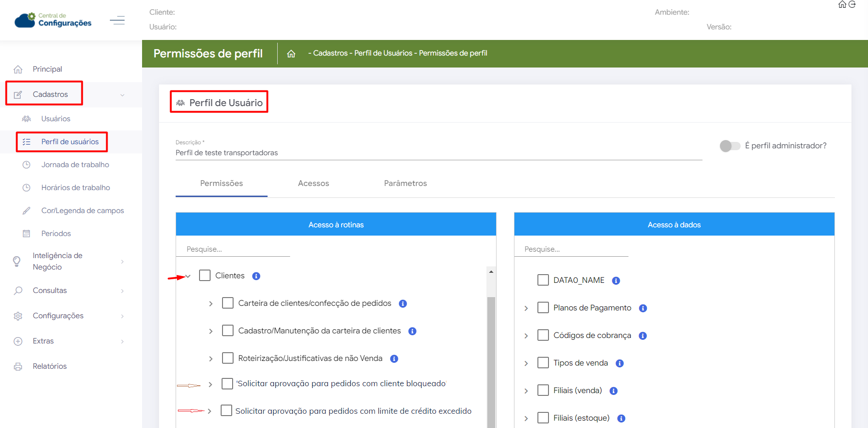Click the hamburger menu icon
Screen dimensions: 868x428
(117, 20)
